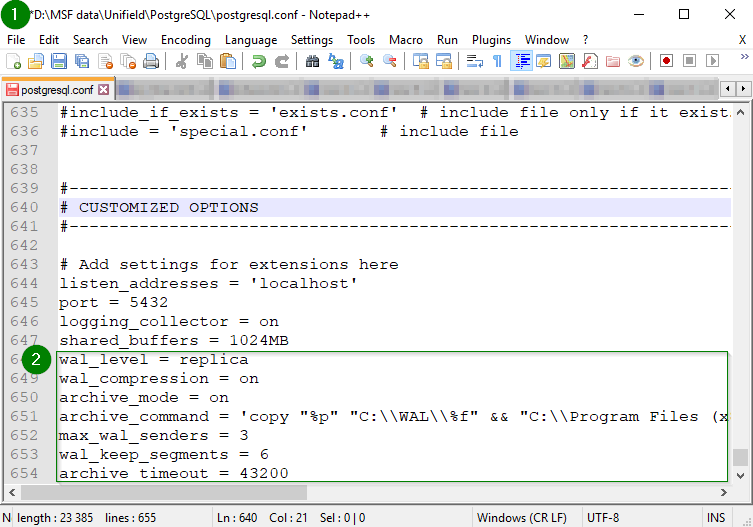Toggle the Indent Guide button
Image resolution: width=753 pixels, height=527 pixels.
[x=521, y=61]
